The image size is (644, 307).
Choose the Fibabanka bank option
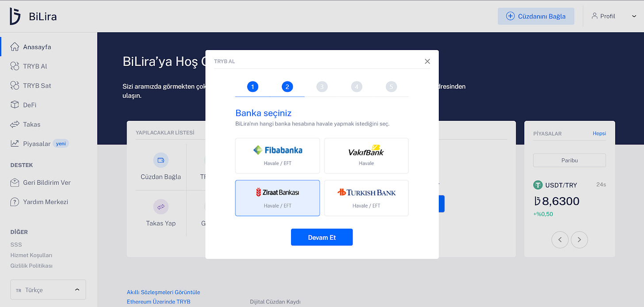click(x=277, y=156)
